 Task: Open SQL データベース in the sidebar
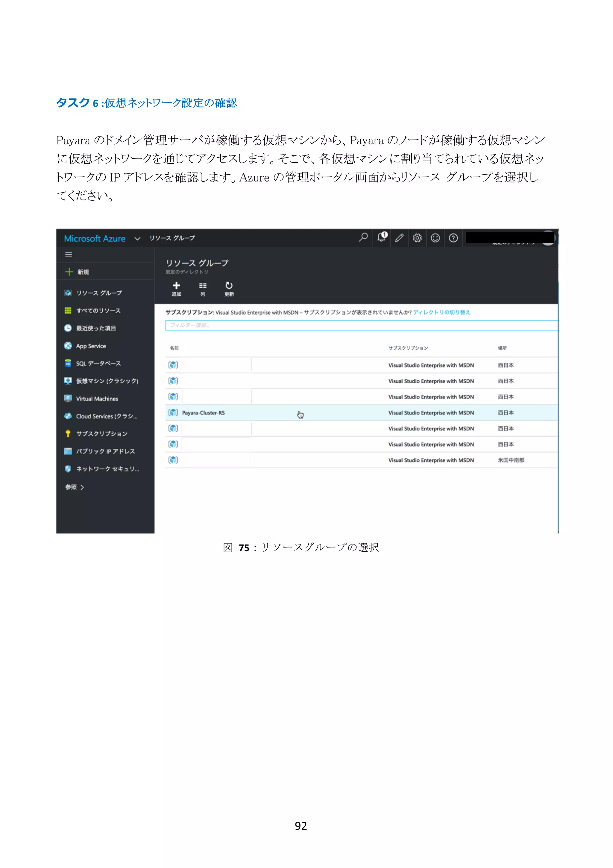point(92,363)
